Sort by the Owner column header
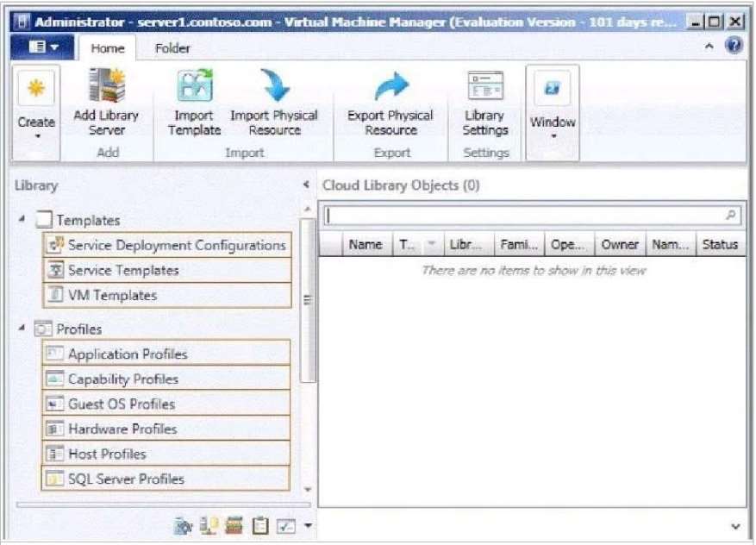 point(620,245)
